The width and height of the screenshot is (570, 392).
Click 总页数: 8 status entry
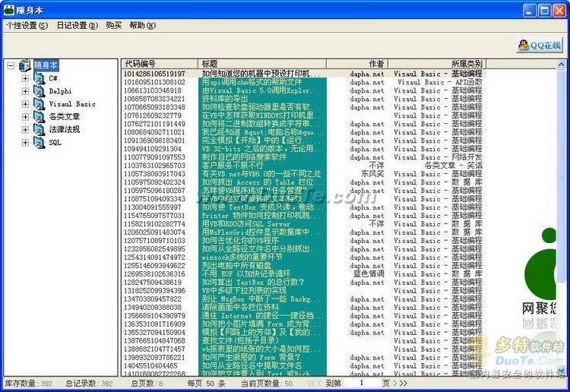point(147,384)
